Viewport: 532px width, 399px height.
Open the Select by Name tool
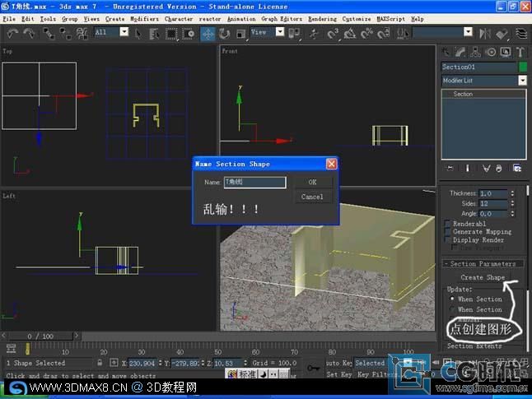click(154, 34)
